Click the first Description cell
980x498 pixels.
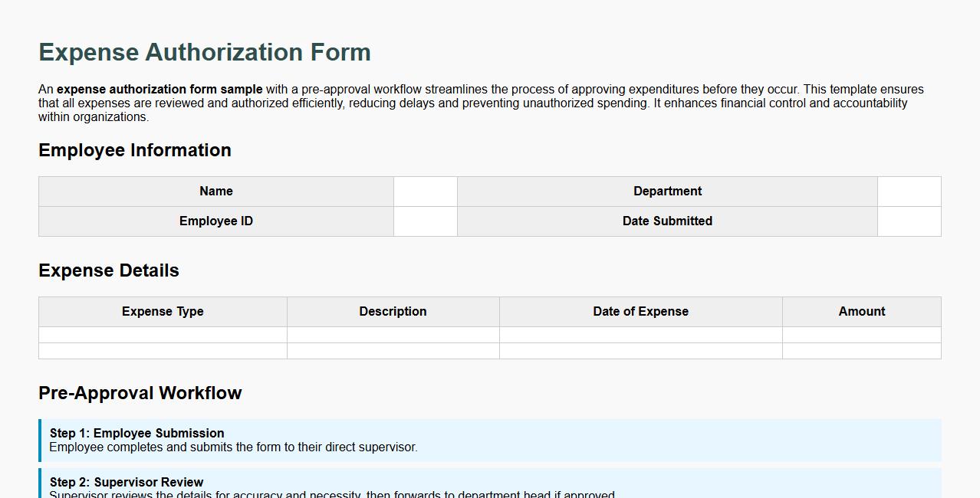point(393,335)
